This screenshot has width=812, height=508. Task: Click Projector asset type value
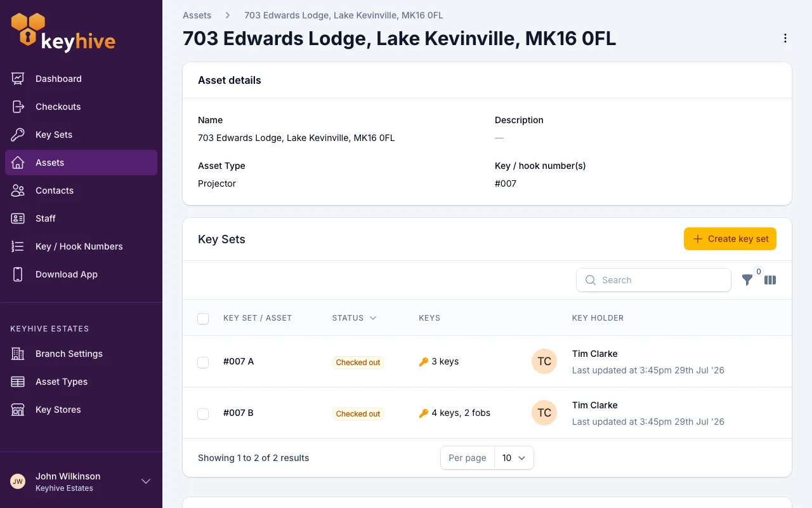217,184
